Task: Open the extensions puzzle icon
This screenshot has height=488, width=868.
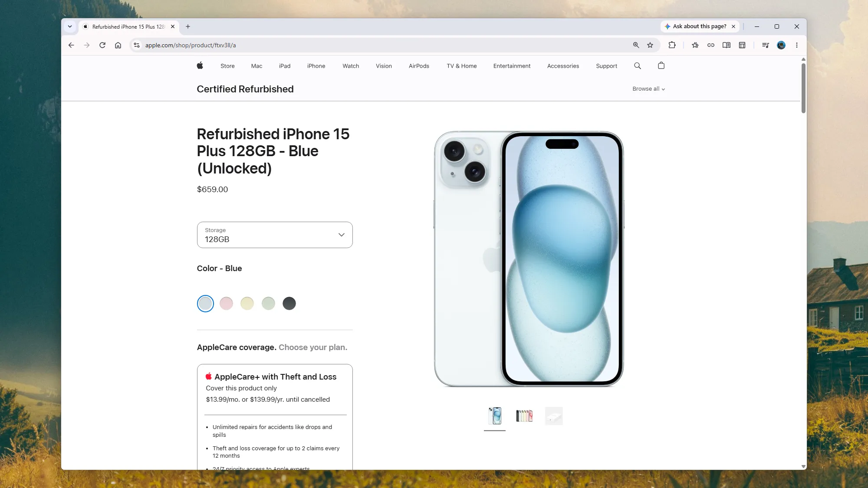Action: tap(672, 45)
